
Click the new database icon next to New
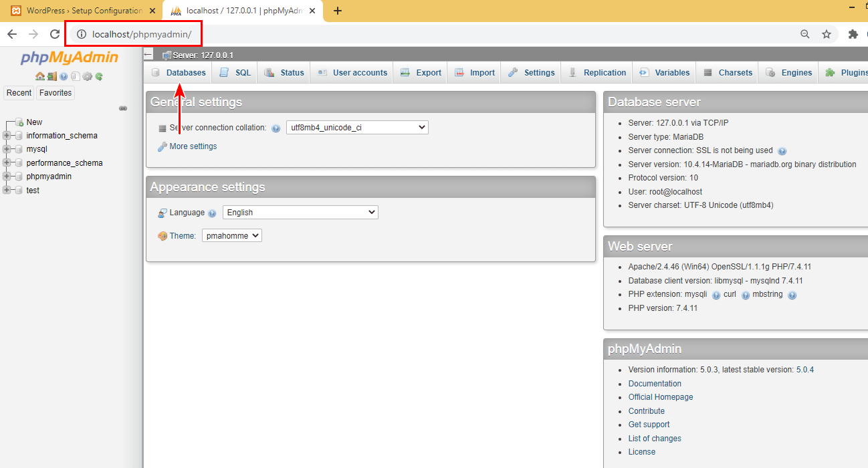tap(19, 122)
